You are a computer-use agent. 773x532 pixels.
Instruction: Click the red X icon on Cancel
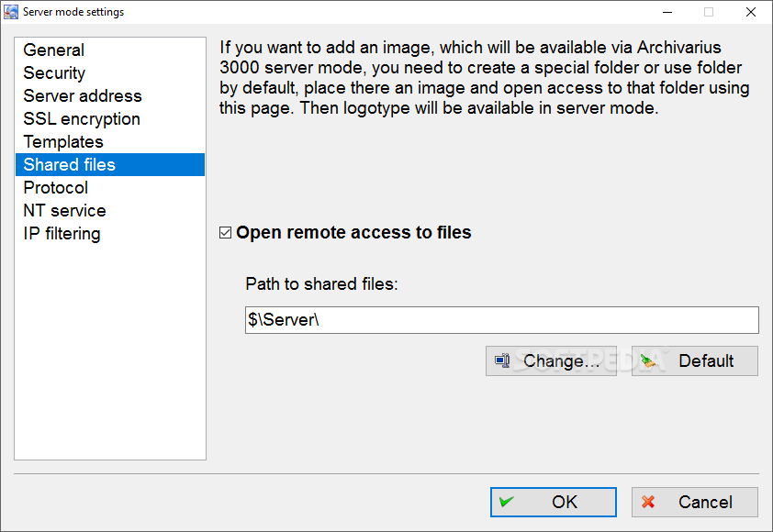click(648, 502)
